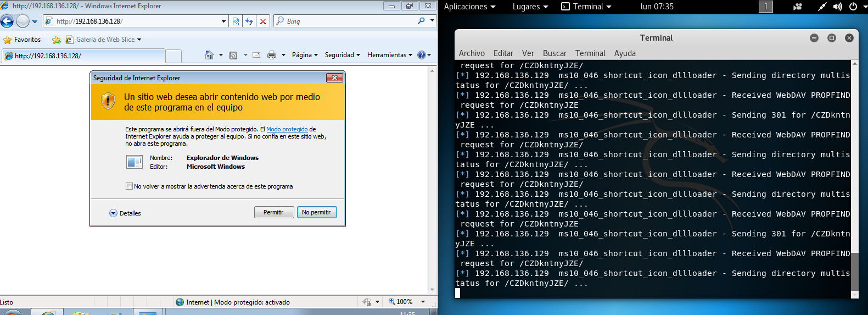Click the Modo protegido link in dialog

[287, 129]
